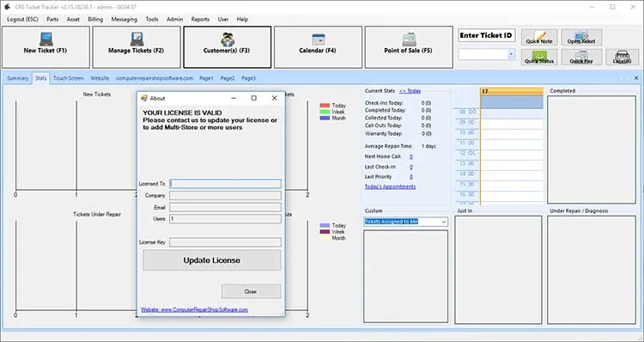Viewport: 644px width, 342px height.
Task: Click the License Key input field
Action: (x=226, y=242)
